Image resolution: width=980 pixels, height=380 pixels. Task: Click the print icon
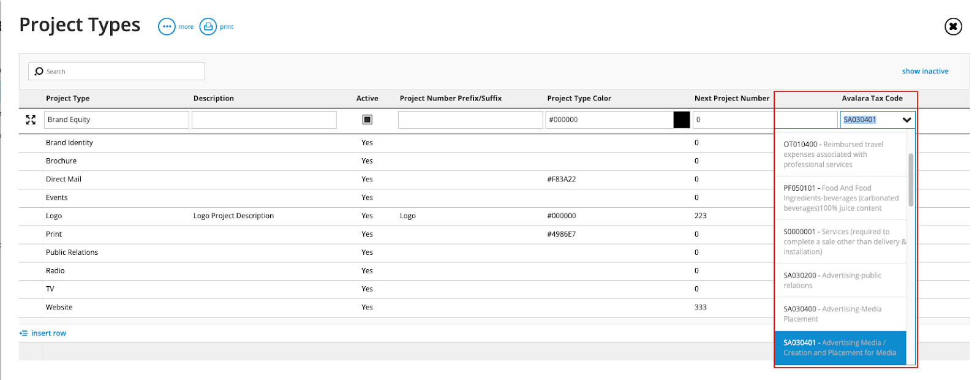(208, 26)
